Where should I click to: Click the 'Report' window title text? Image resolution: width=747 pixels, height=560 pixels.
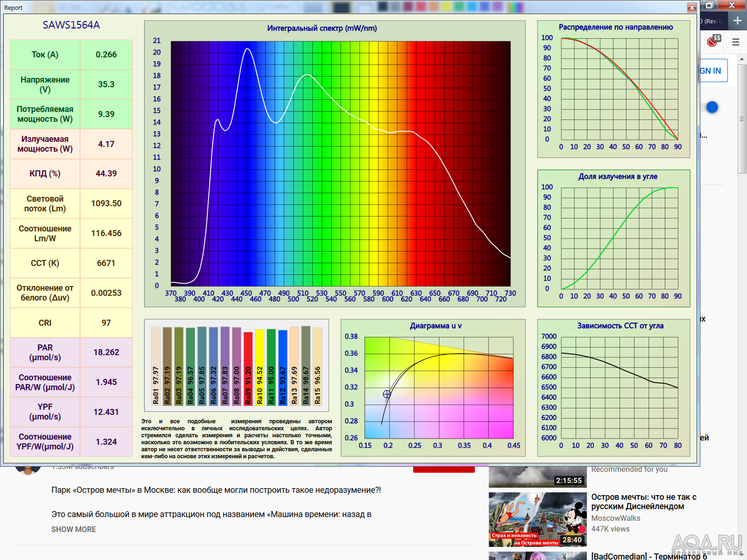coord(14,7)
